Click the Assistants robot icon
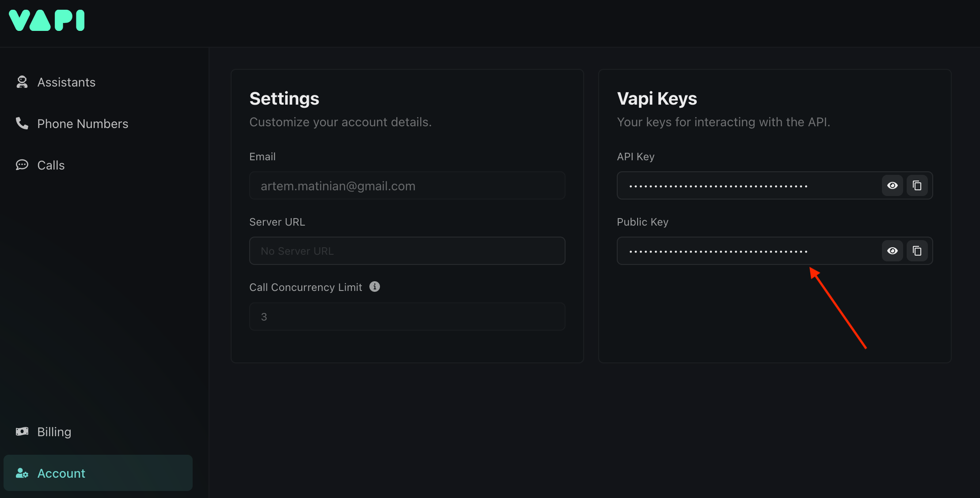The image size is (980, 498). (x=22, y=82)
